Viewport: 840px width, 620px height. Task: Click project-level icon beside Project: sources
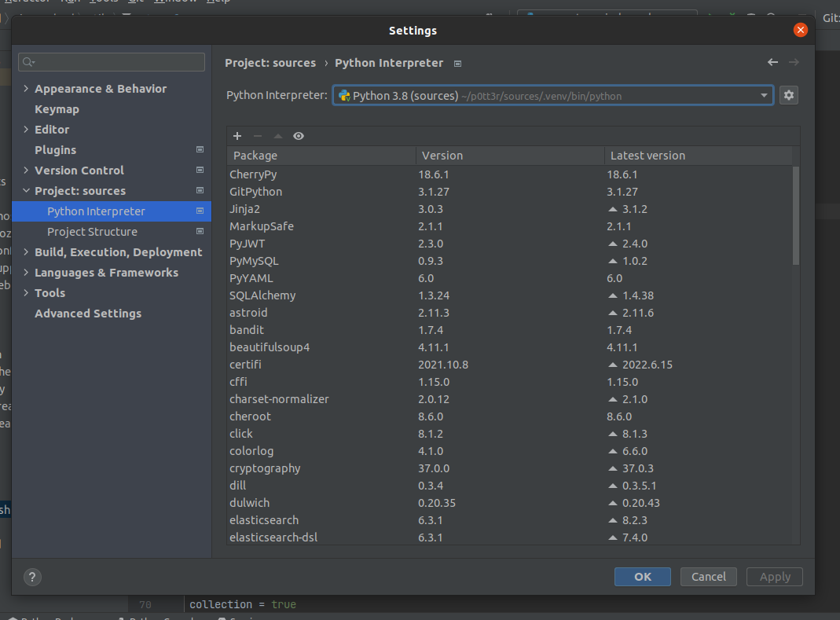pos(200,190)
